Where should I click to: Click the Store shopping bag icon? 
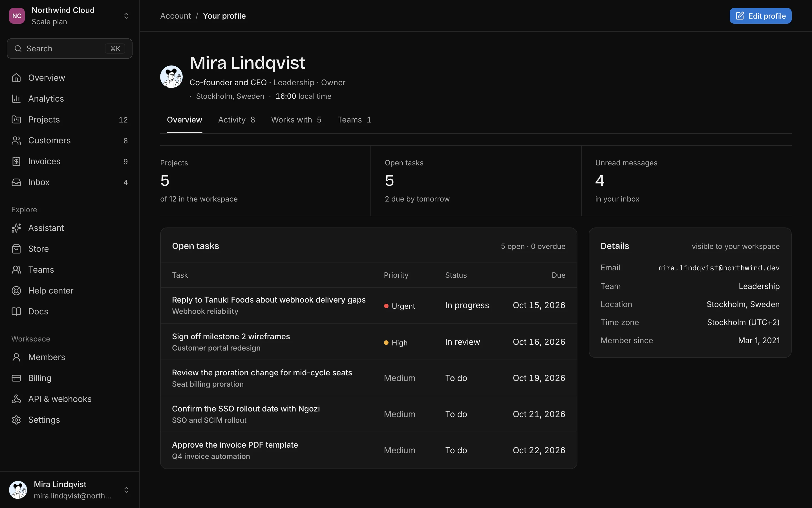tap(16, 249)
